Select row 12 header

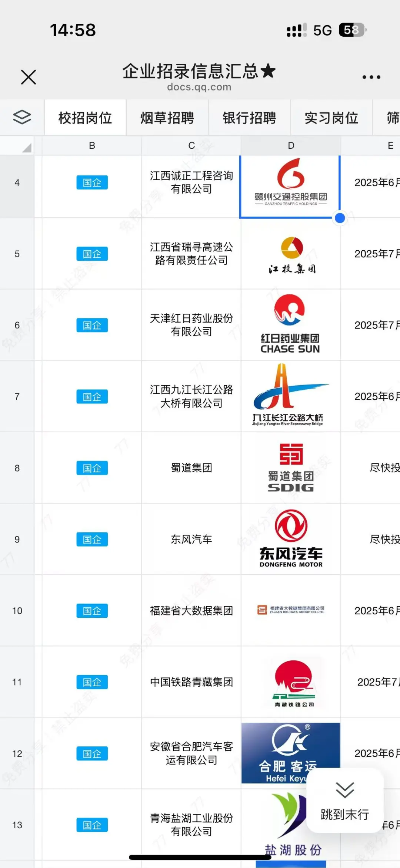pyautogui.click(x=17, y=753)
